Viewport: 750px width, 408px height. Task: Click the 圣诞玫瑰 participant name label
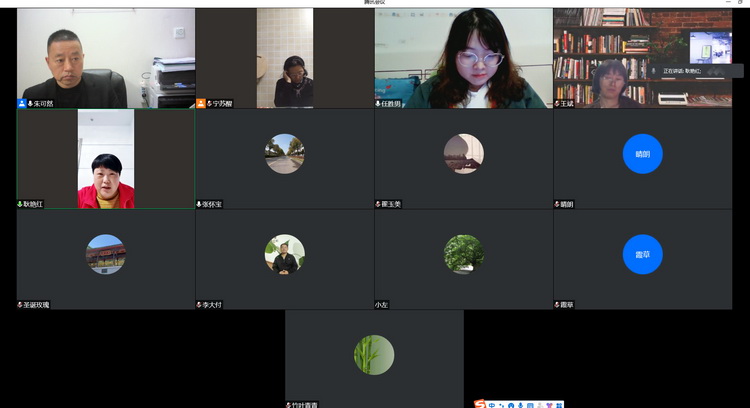pos(36,304)
